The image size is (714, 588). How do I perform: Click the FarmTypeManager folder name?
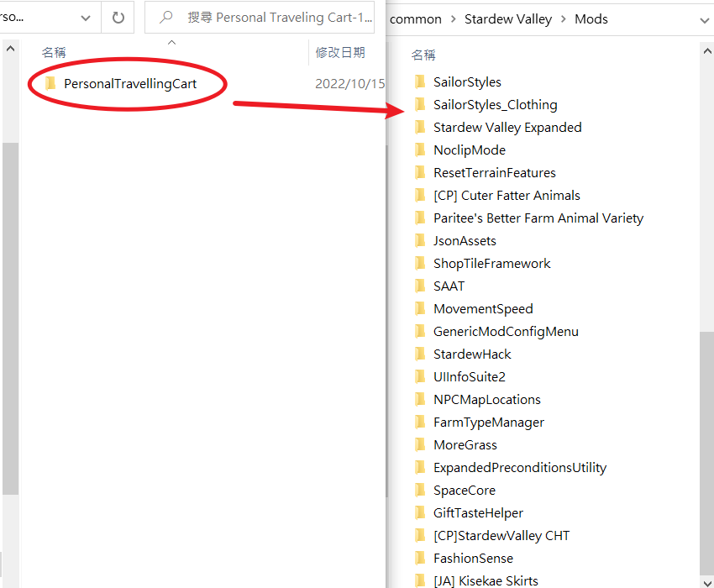click(x=489, y=423)
